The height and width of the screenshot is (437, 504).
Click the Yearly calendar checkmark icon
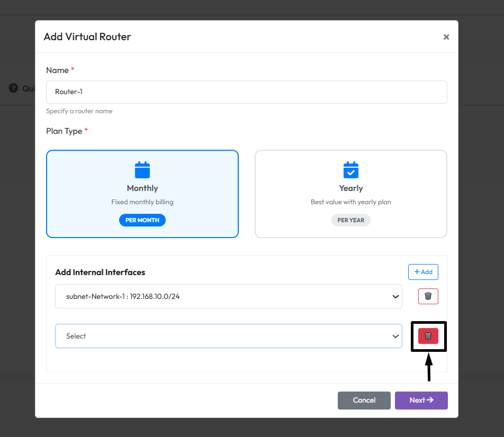coord(351,170)
